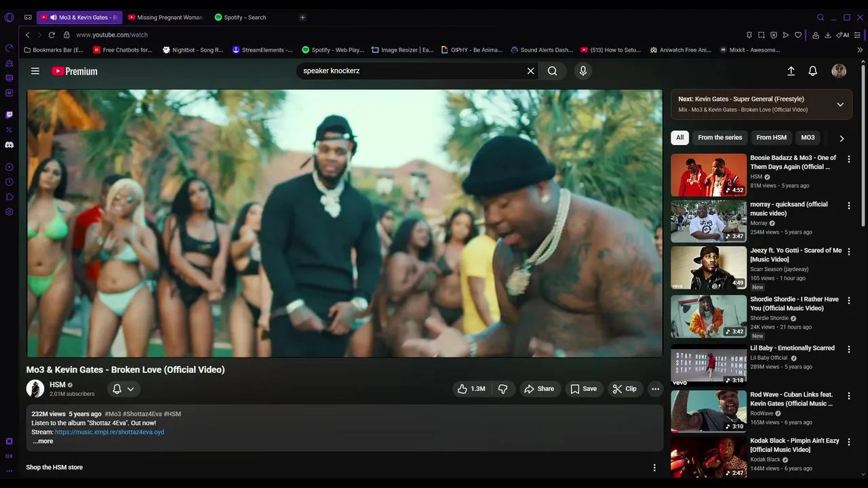The width and height of the screenshot is (868, 488).
Task: Open Discord in Opera sidebar
Action: pos(9,144)
